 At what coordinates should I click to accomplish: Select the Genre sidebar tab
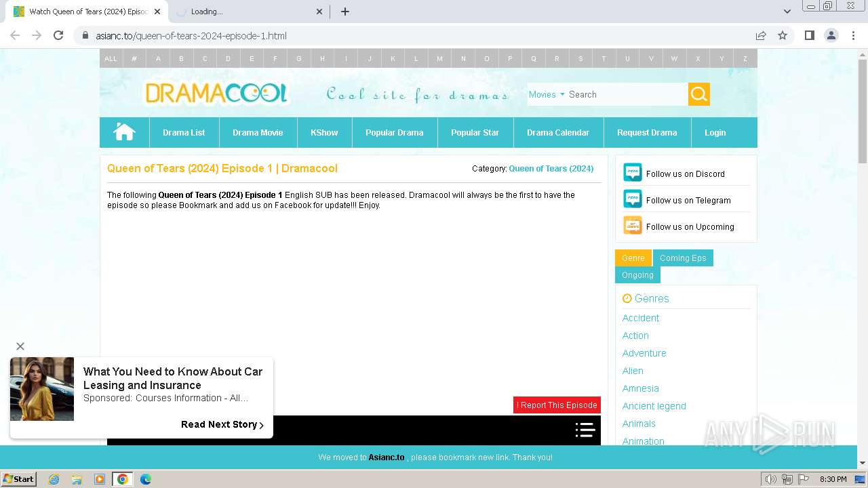point(633,258)
